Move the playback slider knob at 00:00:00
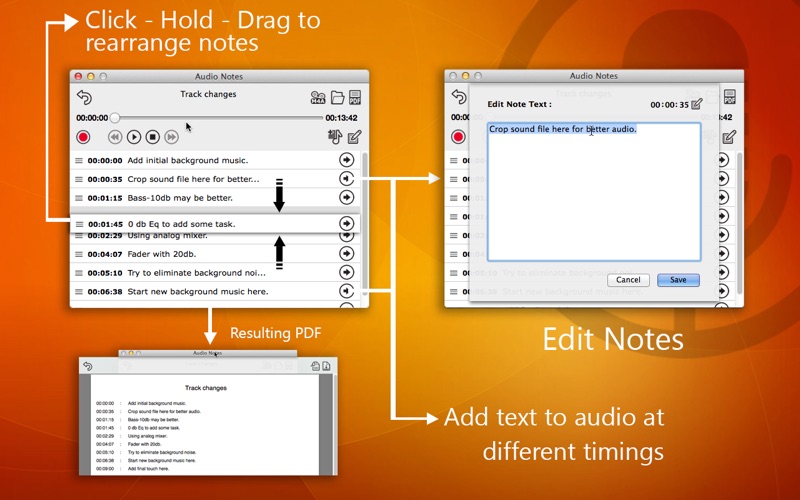This screenshot has height=500, width=800. (x=115, y=118)
